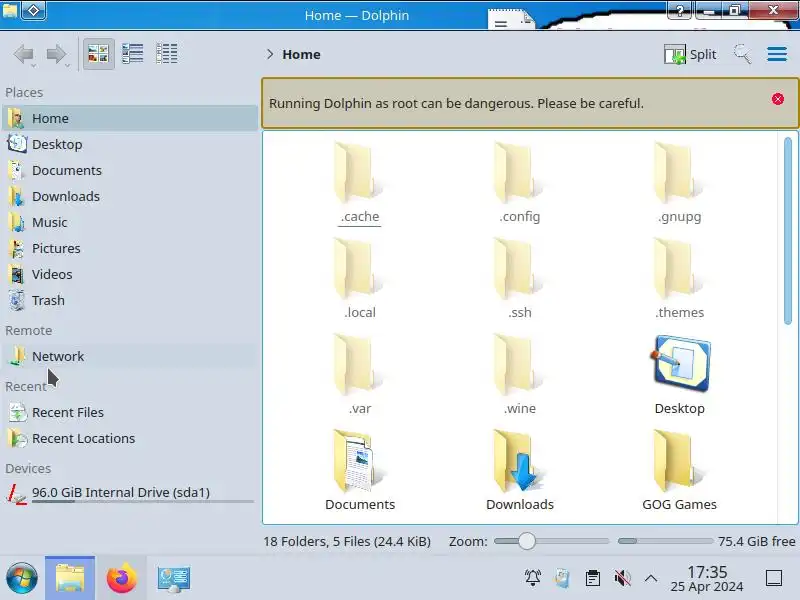Screen dimensions: 800x600
Task: Unmute the audio volume tray icon
Action: (x=622, y=578)
